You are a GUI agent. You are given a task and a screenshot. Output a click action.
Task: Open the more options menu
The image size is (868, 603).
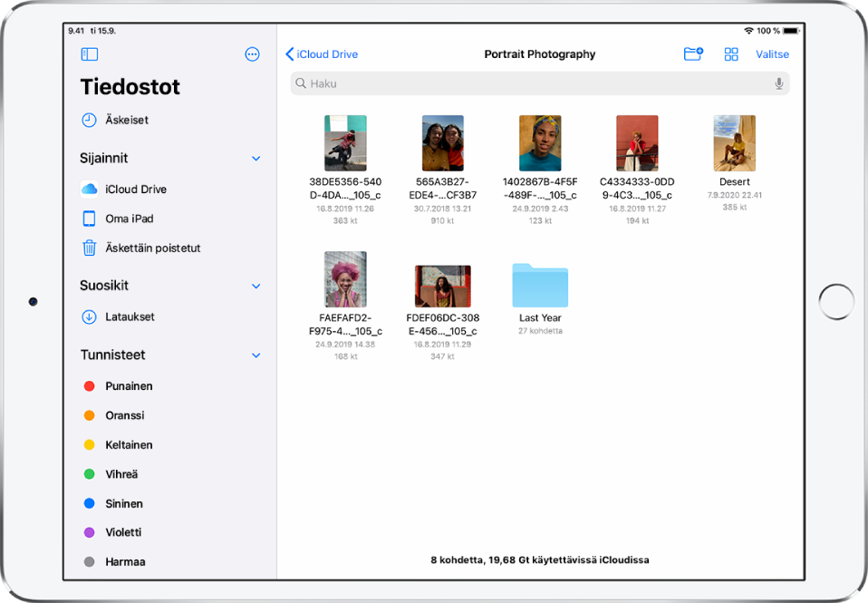tap(252, 54)
